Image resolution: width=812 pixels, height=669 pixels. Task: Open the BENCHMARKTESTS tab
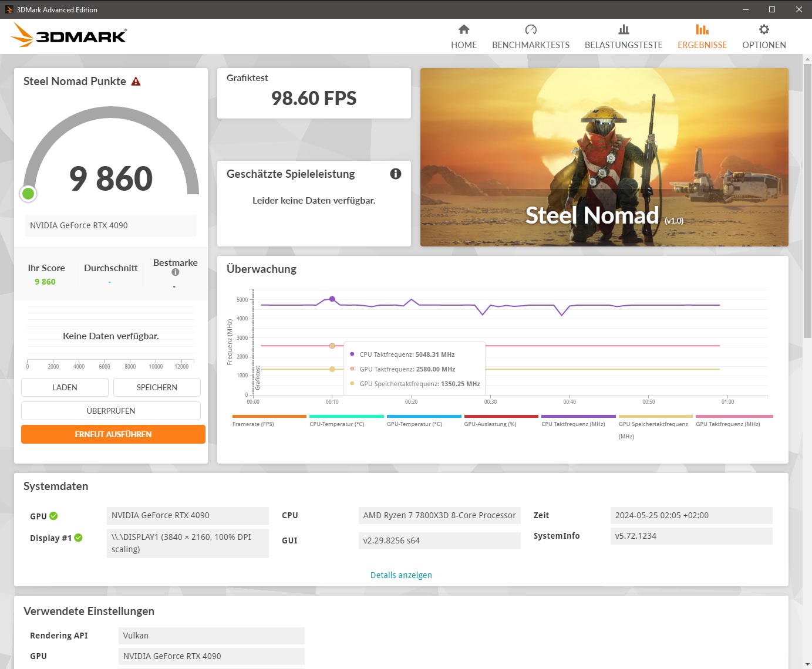point(531,37)
